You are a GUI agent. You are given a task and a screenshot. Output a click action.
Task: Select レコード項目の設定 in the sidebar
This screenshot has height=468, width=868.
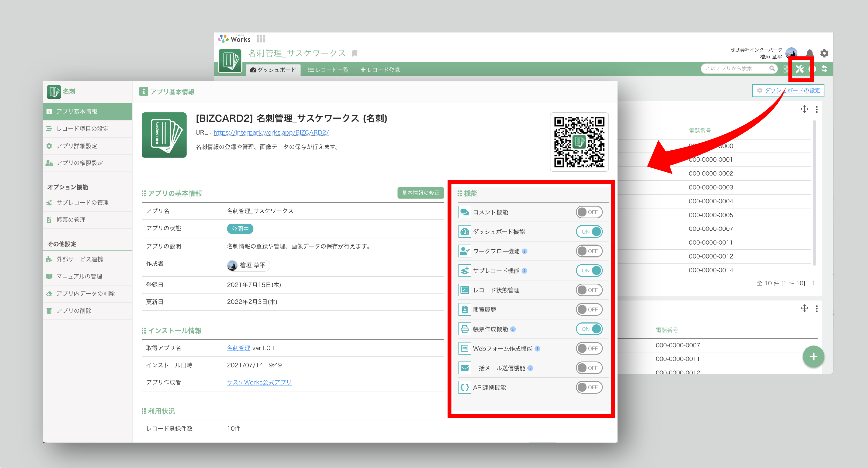coord(82,129)
